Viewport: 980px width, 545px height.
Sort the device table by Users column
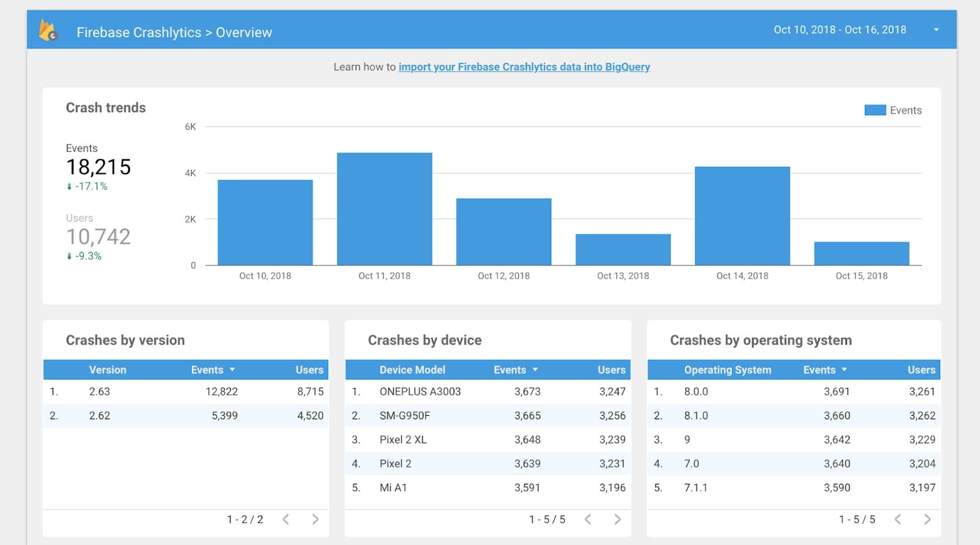(612, 370)
